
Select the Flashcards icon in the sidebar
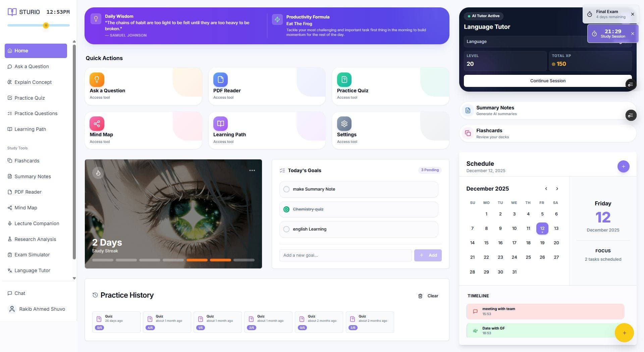(x=10, y=161)
